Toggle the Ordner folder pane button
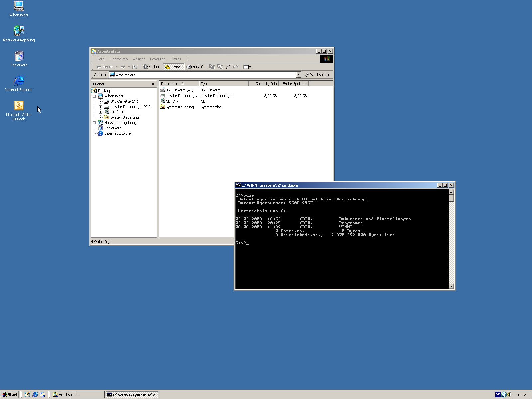Viewport: 532px width, 399px height. click(174, 67)
